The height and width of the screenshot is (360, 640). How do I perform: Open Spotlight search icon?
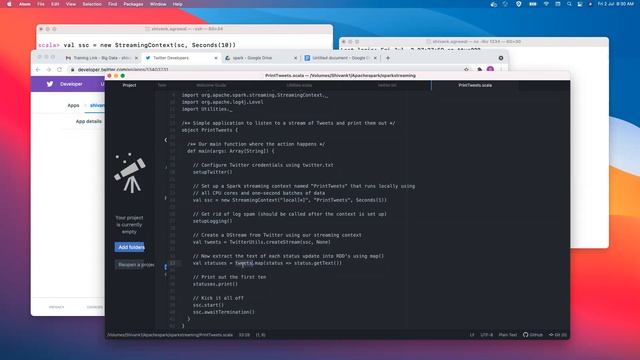coord(569,4)
